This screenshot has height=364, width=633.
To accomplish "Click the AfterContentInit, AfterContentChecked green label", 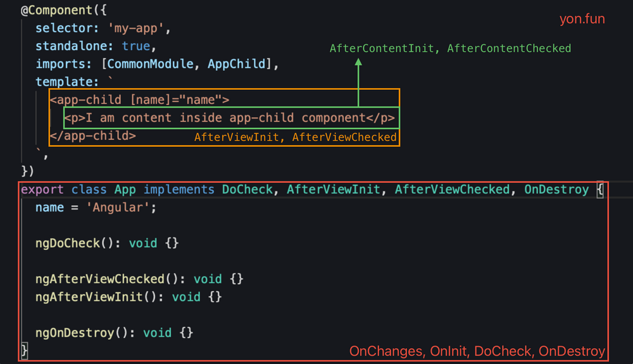I will pyautogui.click(x=450, y=48).
